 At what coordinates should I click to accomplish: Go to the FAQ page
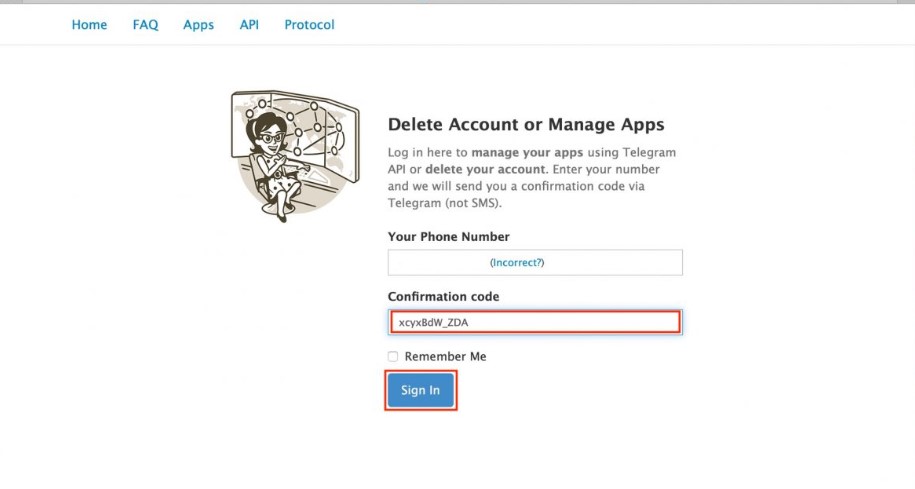click(145, 25)
